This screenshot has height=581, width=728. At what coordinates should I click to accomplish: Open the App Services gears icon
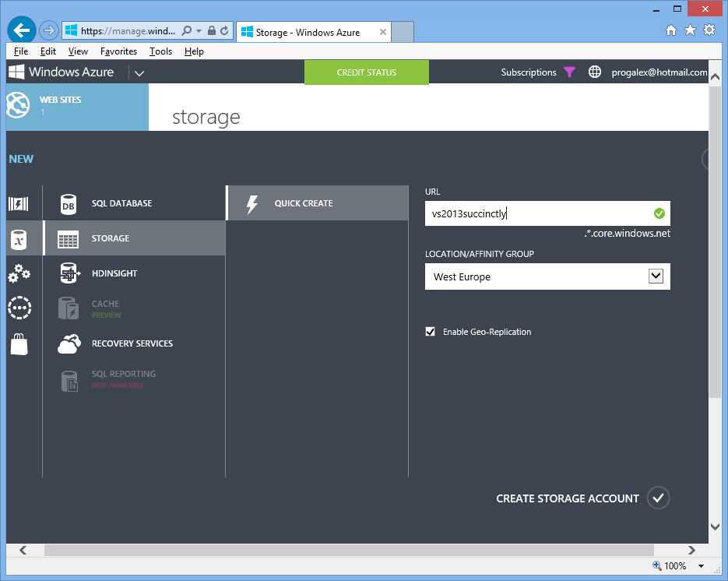coord(20,273)
